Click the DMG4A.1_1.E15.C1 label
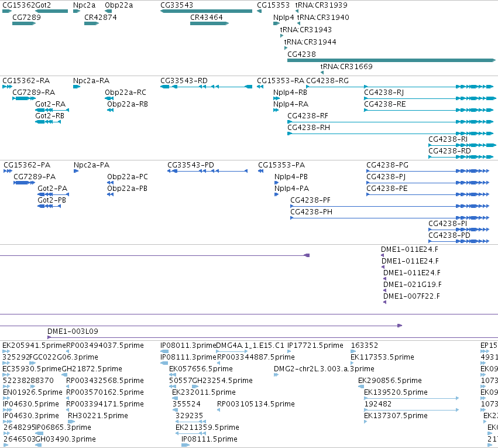This screenshot has height=448, width=498. pos(250,346)
